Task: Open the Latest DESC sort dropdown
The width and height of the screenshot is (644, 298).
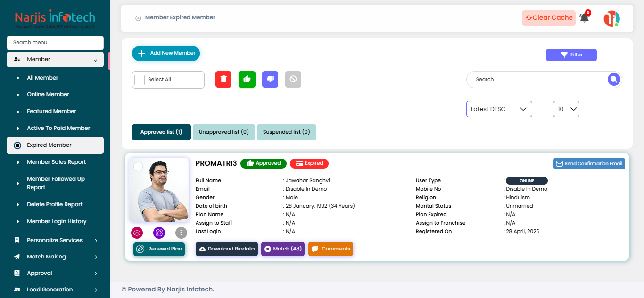Action: point(499,109)
